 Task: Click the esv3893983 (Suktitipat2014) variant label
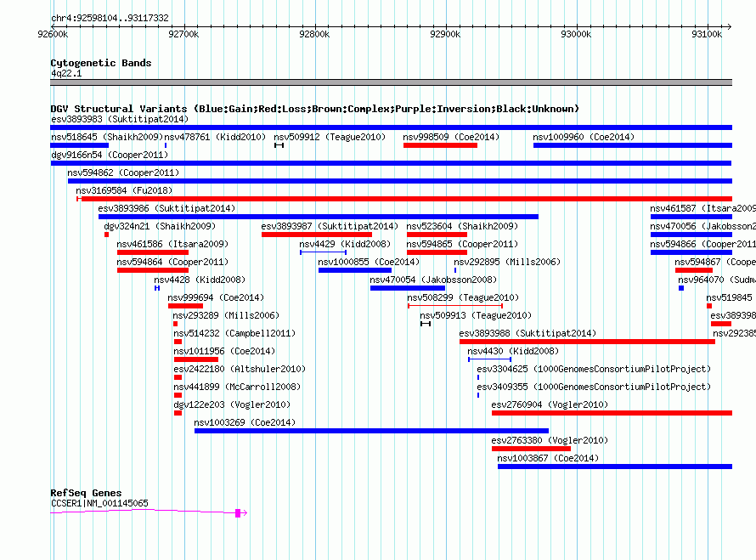120,119
